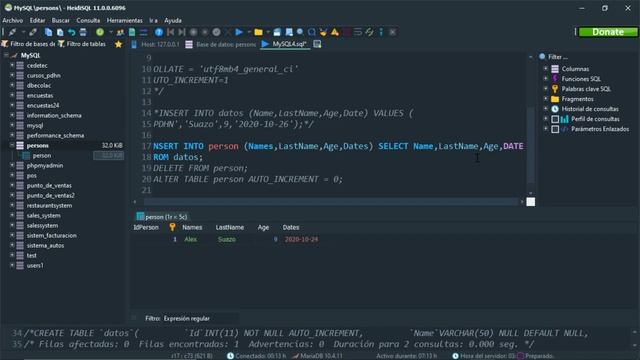This screenshot has height=360, width=640.
Task: Sort by LastName column header
Action: (230, 227)
